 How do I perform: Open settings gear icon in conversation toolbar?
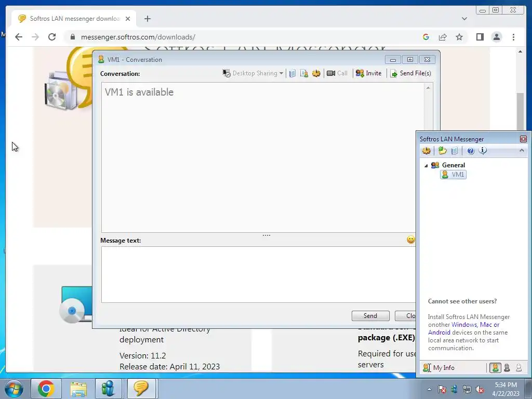[x=316, y=73]
